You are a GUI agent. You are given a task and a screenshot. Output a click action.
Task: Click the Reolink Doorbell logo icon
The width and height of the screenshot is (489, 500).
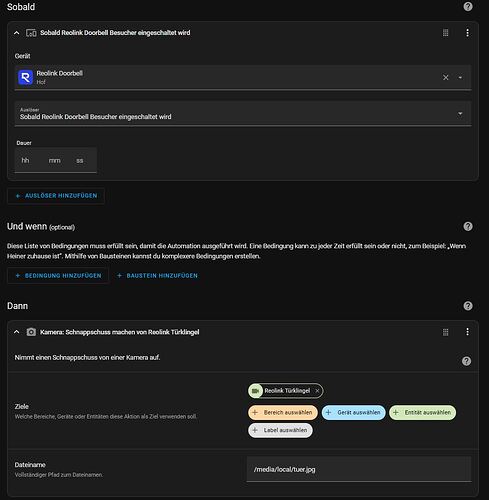pos(25,77)
